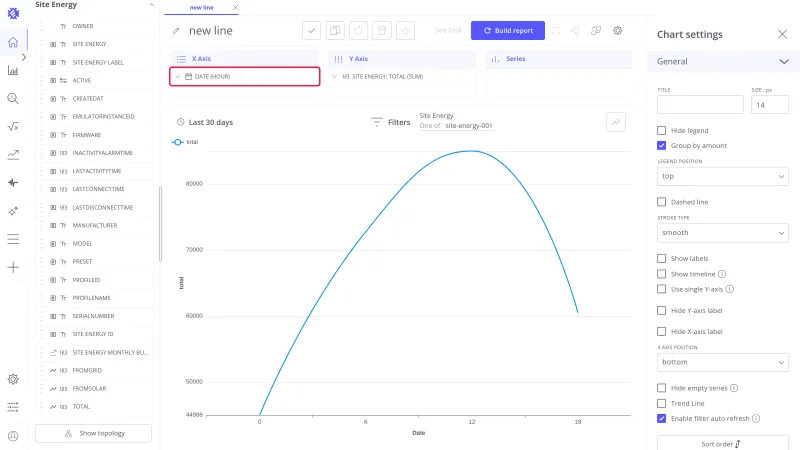Open the settings gear in sidebar
The width and height of the screenshot is (800, 450).
coord(13,379)
